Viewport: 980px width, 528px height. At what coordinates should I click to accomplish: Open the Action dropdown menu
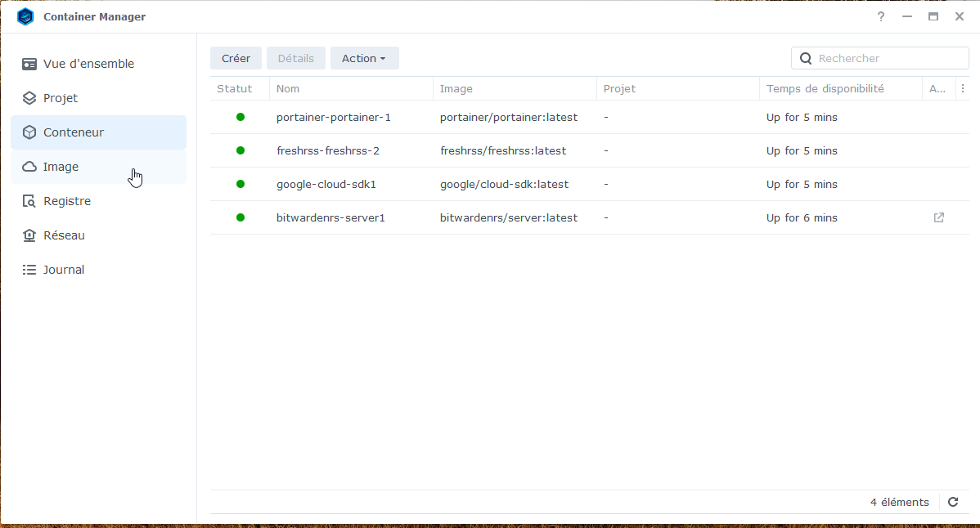point(364,58)
